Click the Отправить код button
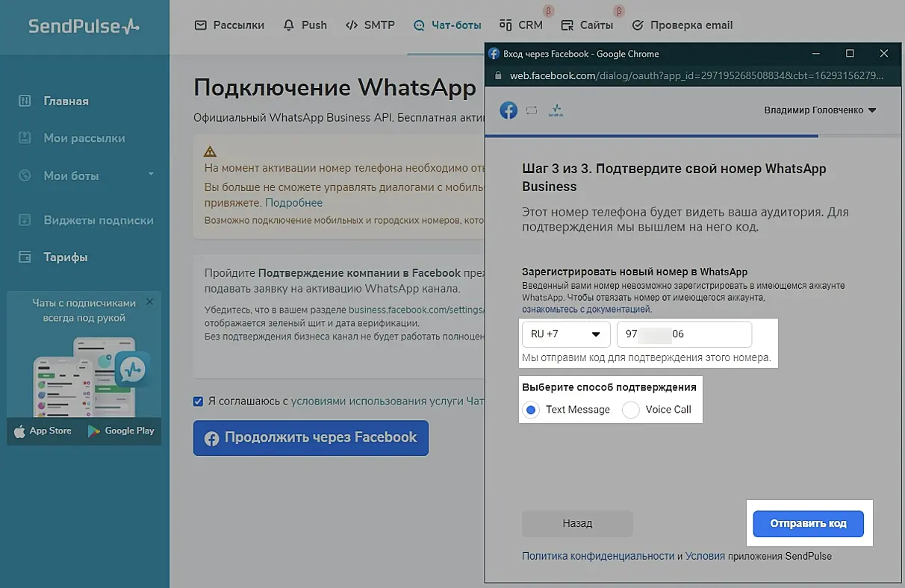 (808, 523)
